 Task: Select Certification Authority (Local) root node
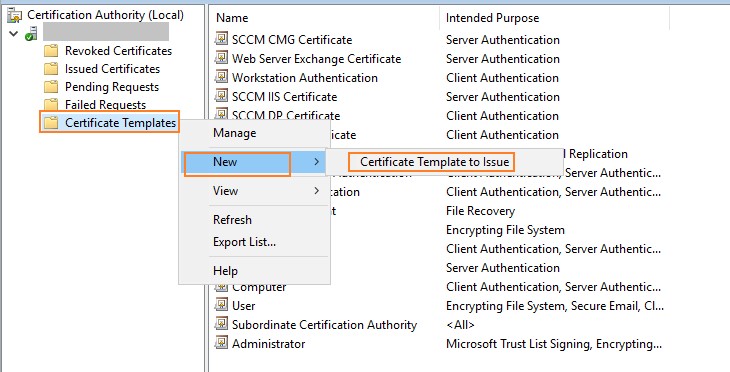coord(105,14)
